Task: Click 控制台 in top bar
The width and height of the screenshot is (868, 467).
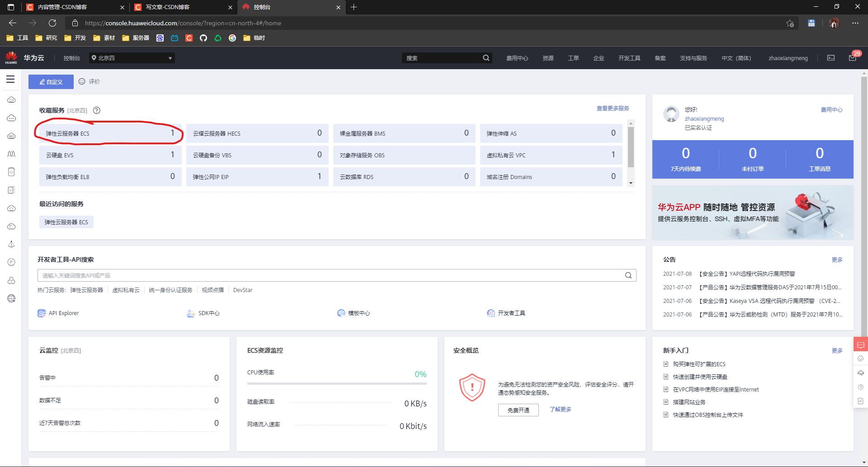Action: (71, 58)
